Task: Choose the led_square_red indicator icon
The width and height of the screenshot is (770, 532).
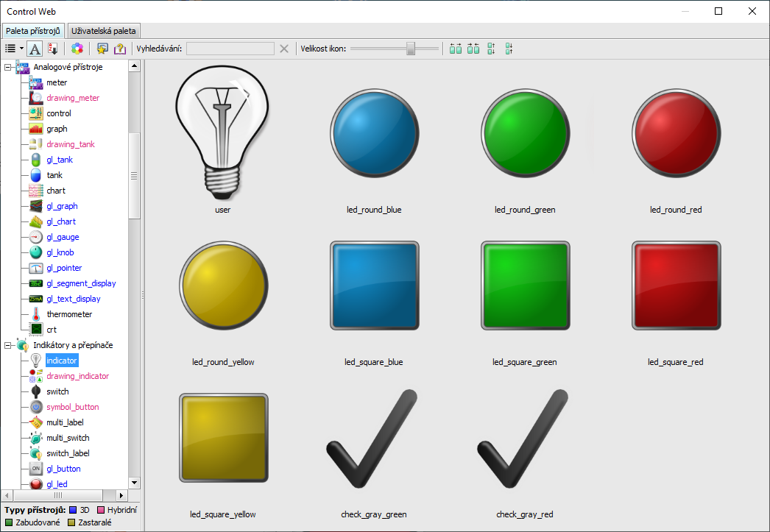Action: pyautogui.click(x=676, y=285)
